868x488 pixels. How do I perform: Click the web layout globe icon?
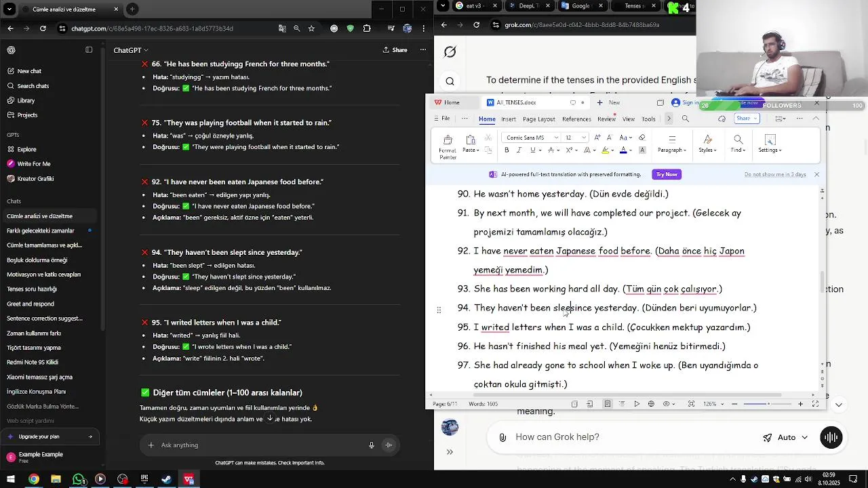[x=651, y=404]
